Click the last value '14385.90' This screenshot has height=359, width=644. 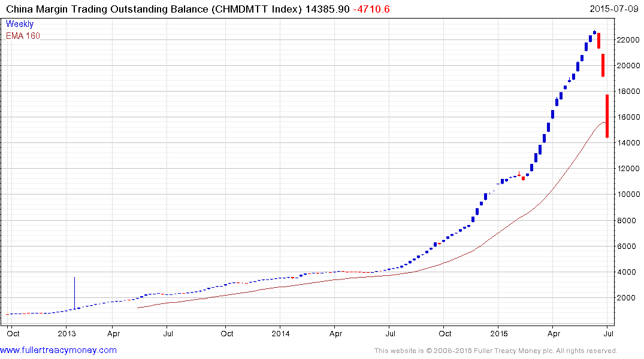pyautogui.click(x=327, y=9)
